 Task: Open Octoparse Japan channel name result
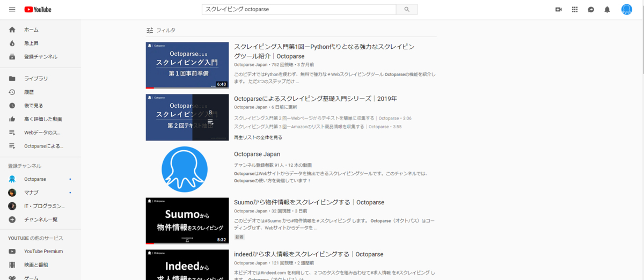[257, 154]
